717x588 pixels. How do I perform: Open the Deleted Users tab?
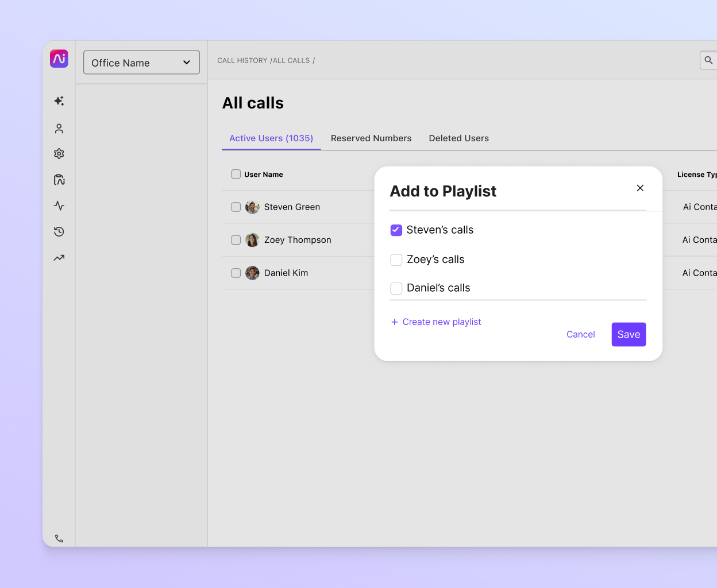click(x=458, y=138)
